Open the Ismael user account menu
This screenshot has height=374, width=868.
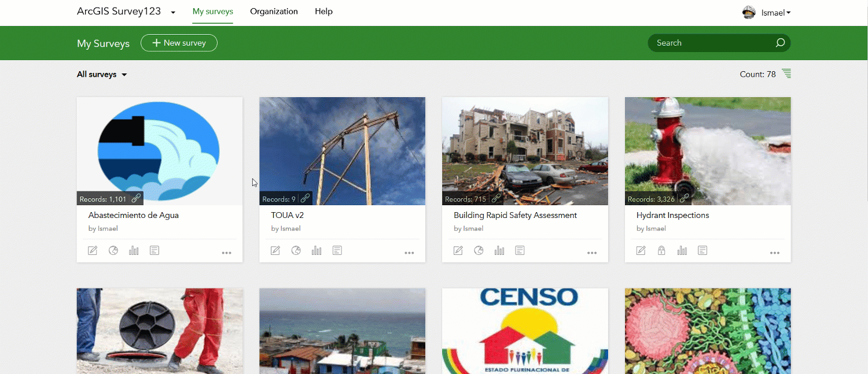[x=775, y=13]
